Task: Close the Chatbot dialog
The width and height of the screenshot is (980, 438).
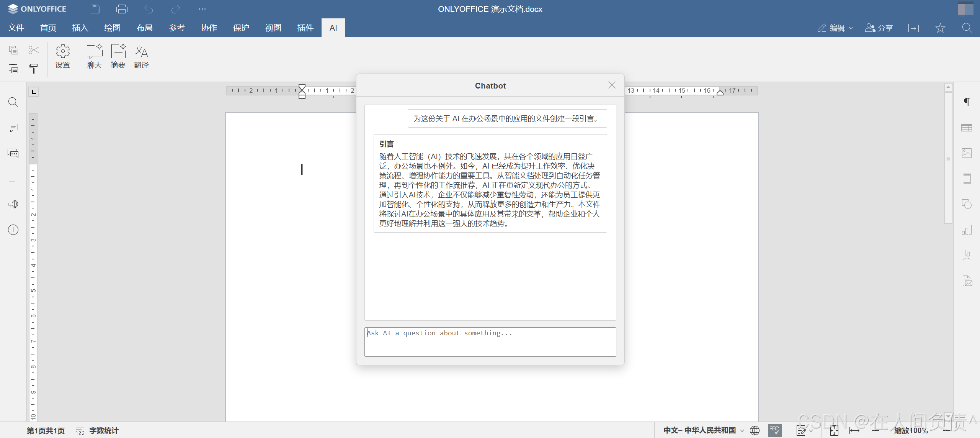Action: [x=611, y=85]
